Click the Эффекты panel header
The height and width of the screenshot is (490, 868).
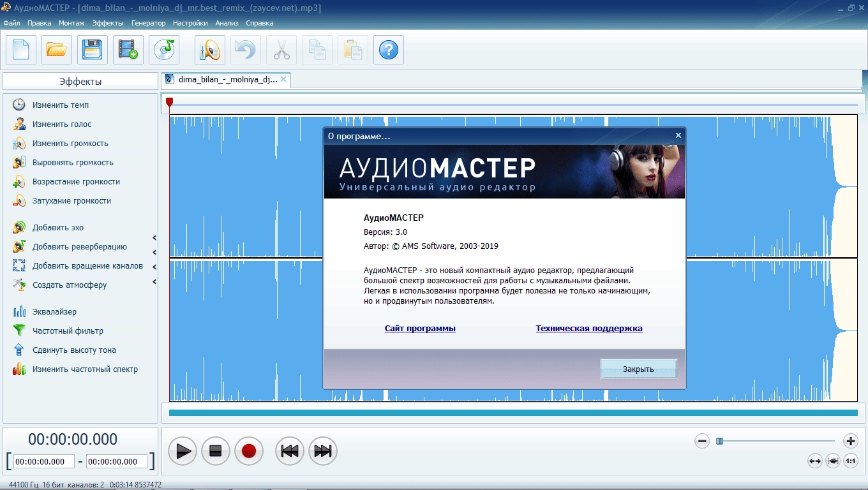80,81
